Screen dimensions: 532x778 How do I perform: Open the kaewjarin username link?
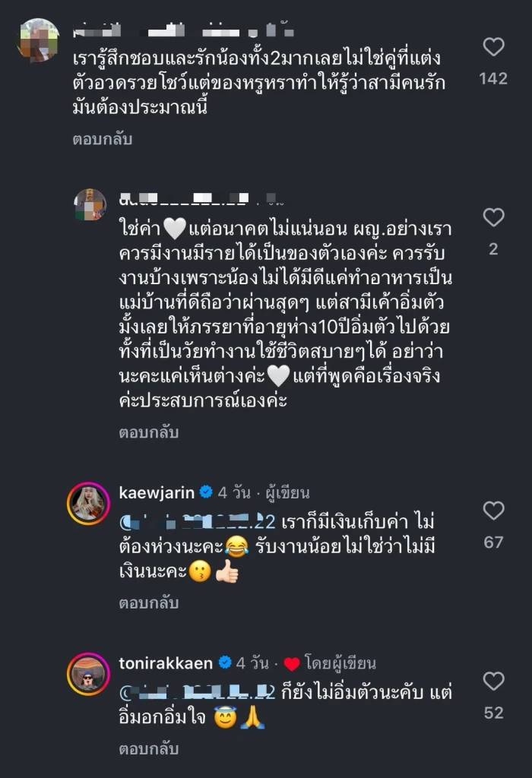pyautogui.click(x=157, y=492)
